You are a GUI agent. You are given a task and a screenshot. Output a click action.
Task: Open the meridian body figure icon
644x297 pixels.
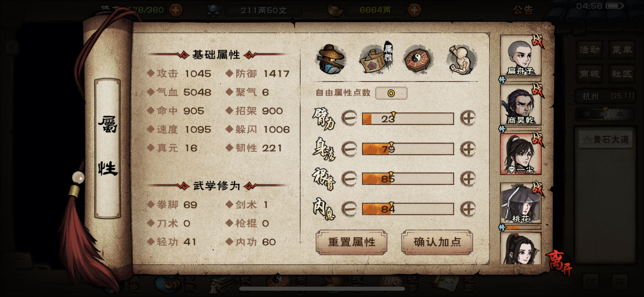click(x=462, y=59)
